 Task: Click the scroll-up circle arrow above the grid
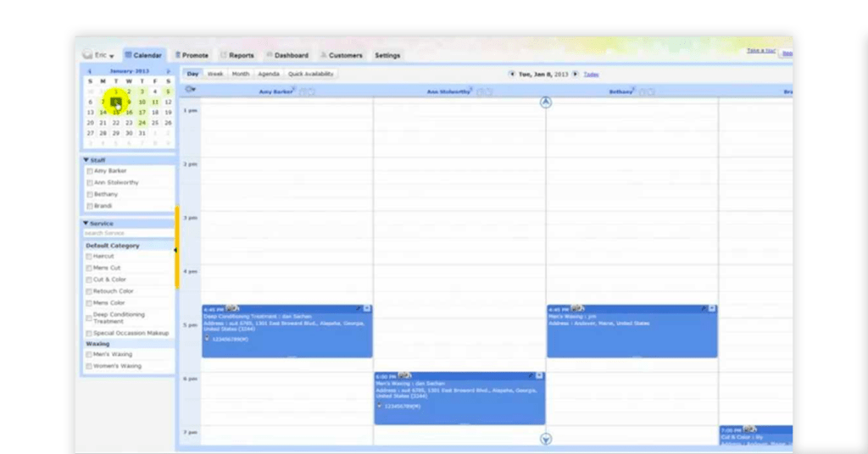tap(546, 102)
